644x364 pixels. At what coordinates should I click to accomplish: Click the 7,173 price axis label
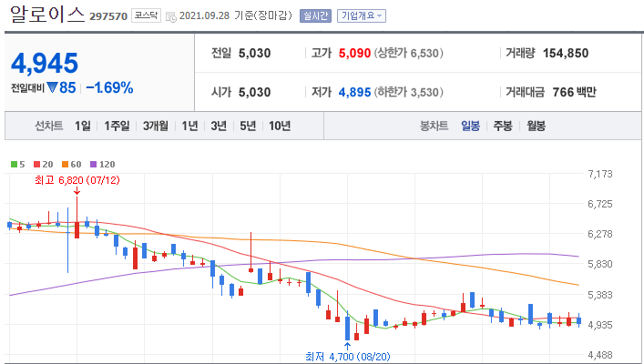(x=600, y=174)
